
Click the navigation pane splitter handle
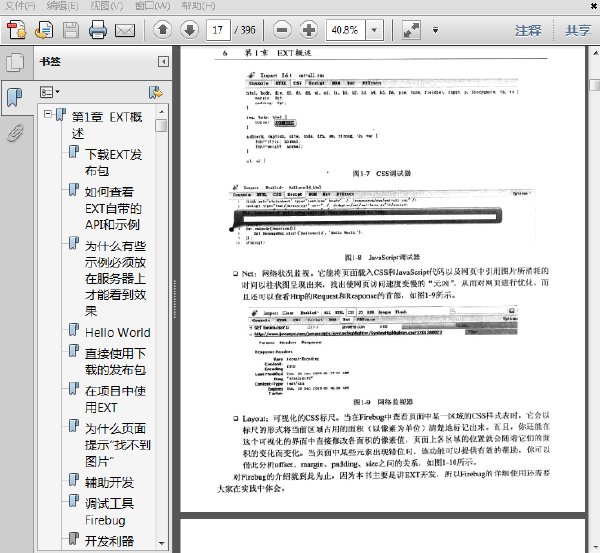coord(174,299)
